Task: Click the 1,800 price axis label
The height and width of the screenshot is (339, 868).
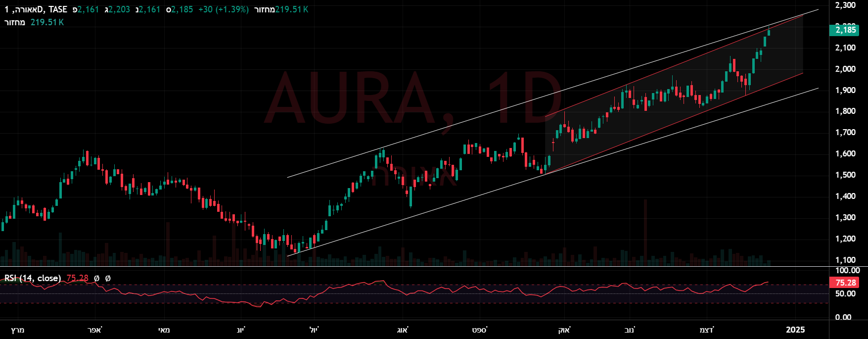Action: (x=845, y=111)
